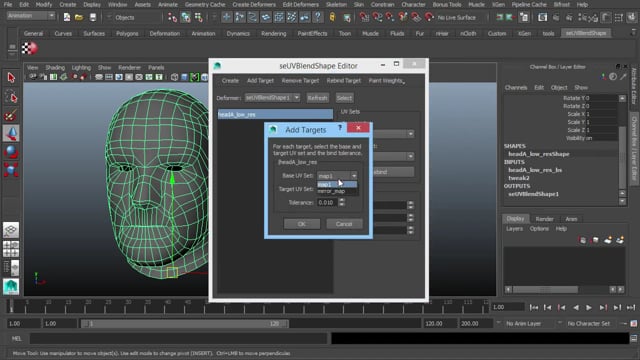The width and height of the screenshot is (640, 360).
Task: Open the Deformer seUVBlendShape1 dropdown
Action: point(272,98)
